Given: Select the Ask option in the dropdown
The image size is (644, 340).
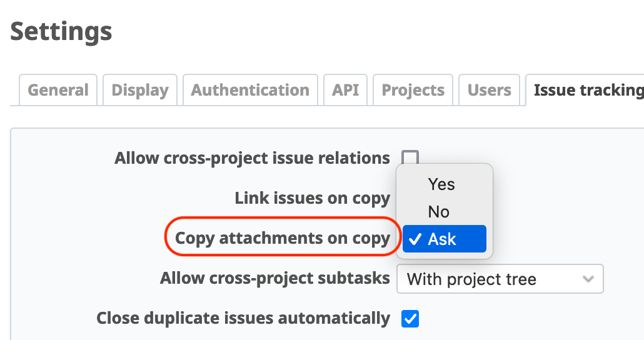Looking at the screenshot, I should click(443, 239).
